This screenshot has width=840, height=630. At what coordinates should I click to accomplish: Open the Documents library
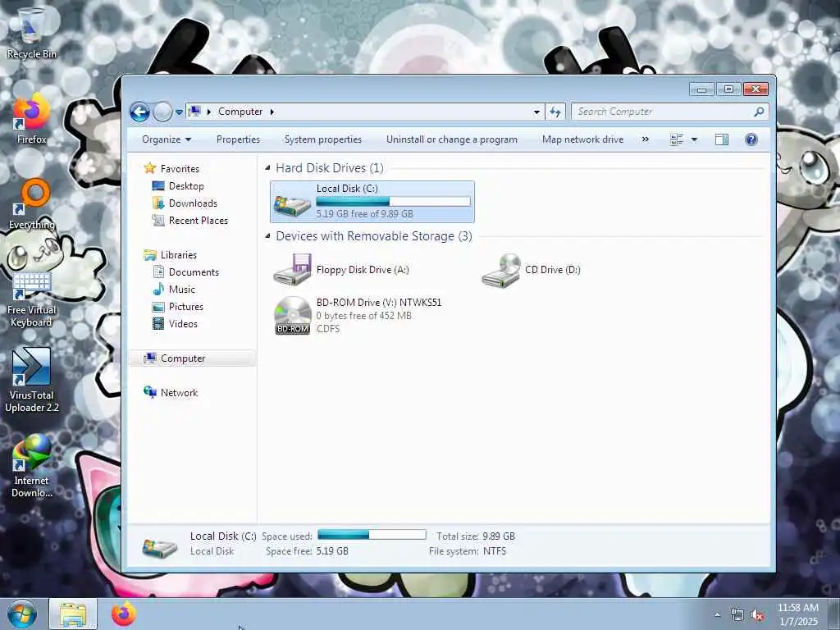pyautogui.click(x=194, y=272)
